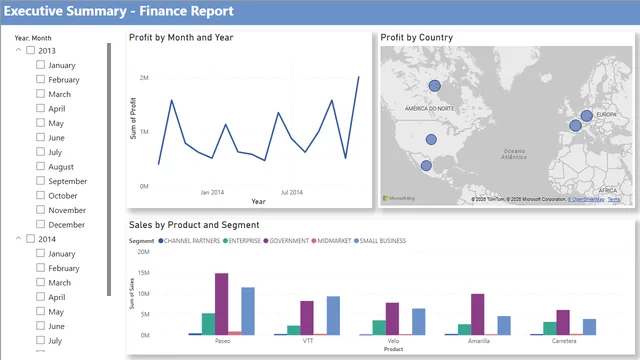Image resolution: width=640 pixels, height=360 pixels.
Task: Click the Velo Government bar
Action: [392, 319]
